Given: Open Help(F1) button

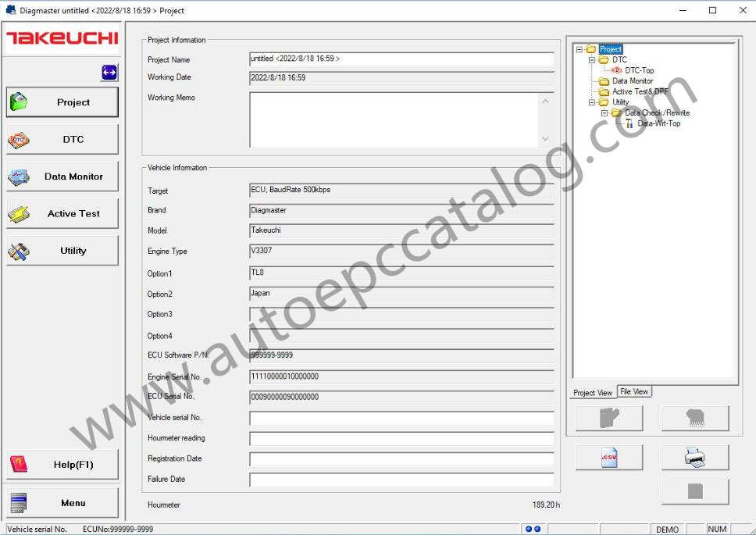Looking at the screenshot, I should click(x=62, y=465).
